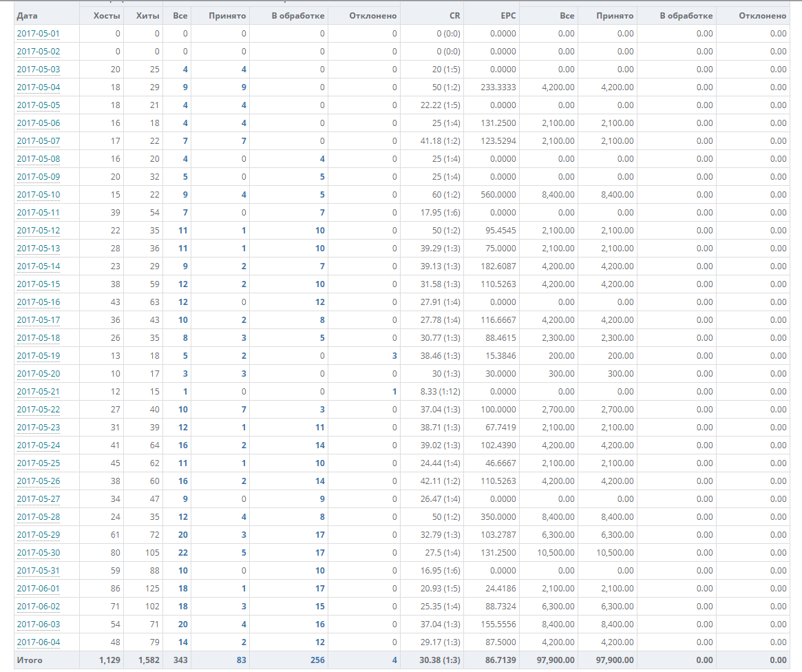802x672 pixels.
Task: Click CR value 17.95 (1:6)
Action: click(441, 213)
